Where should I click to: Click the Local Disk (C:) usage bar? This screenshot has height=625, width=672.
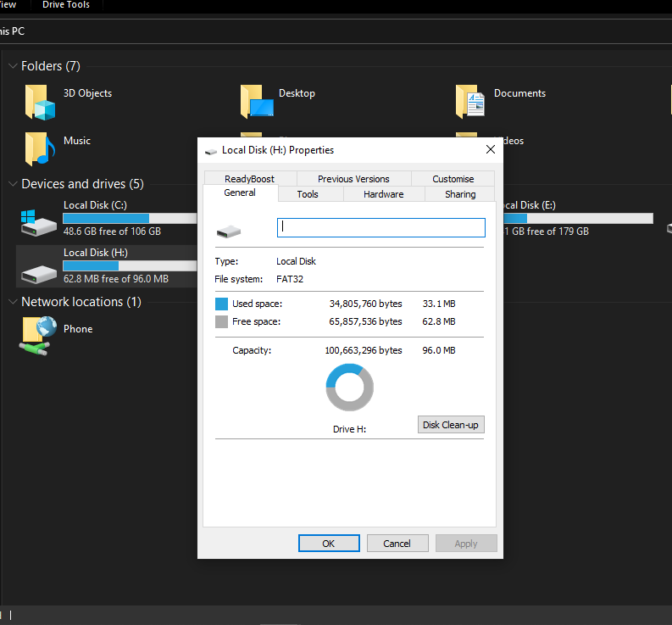tap(130, 218)
